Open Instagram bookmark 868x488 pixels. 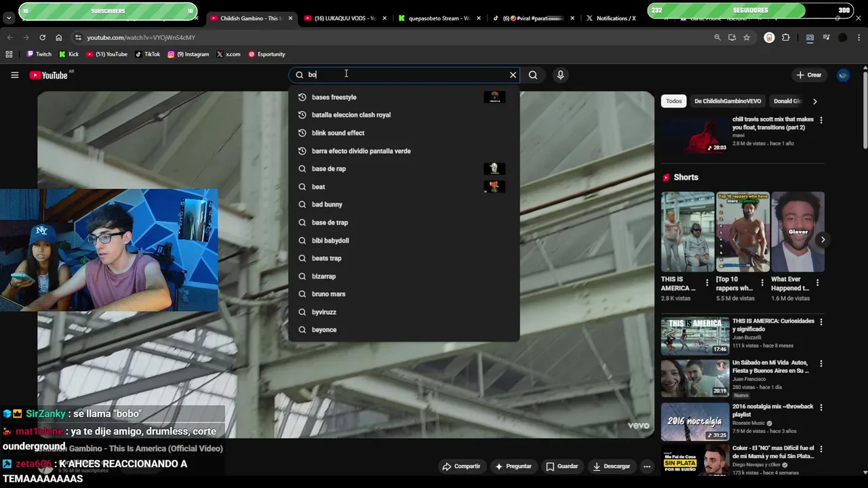(x=188, y=54)
